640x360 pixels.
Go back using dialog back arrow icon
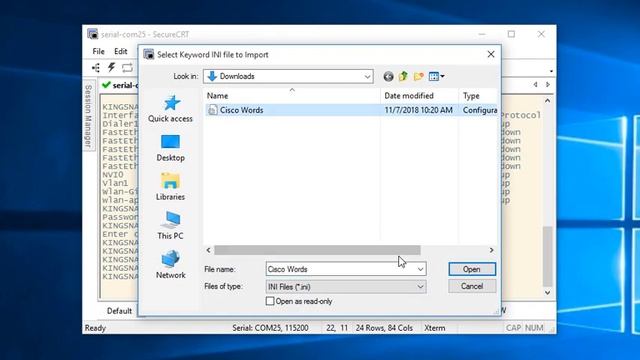click(388, 76)
